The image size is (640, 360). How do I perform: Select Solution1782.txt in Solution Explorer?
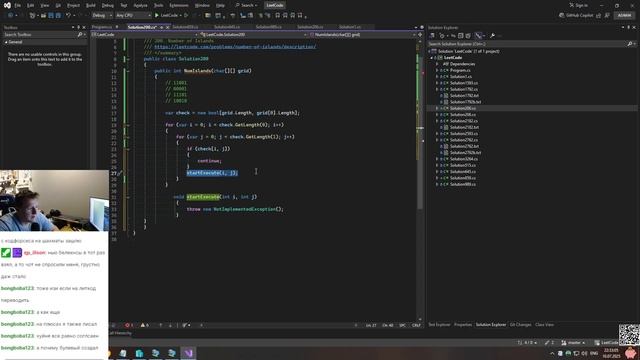[464, 96]
